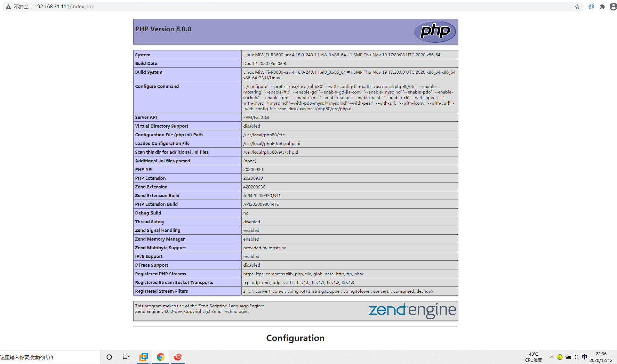Click the Additional .ini files parsed label
The image size is (617, 364).
162,161
